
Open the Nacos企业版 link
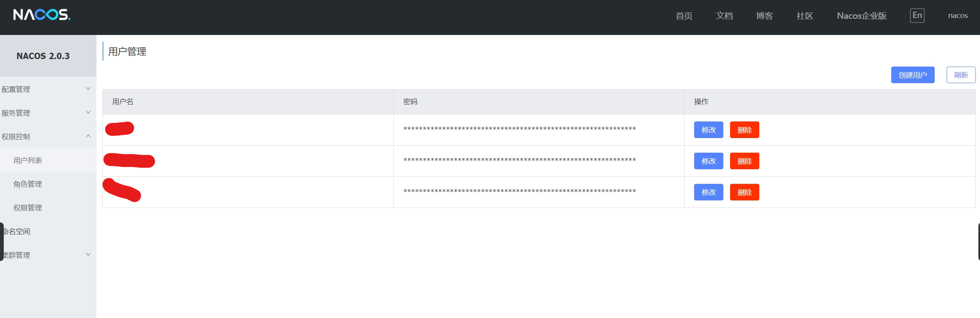click(x=862, y=16)
